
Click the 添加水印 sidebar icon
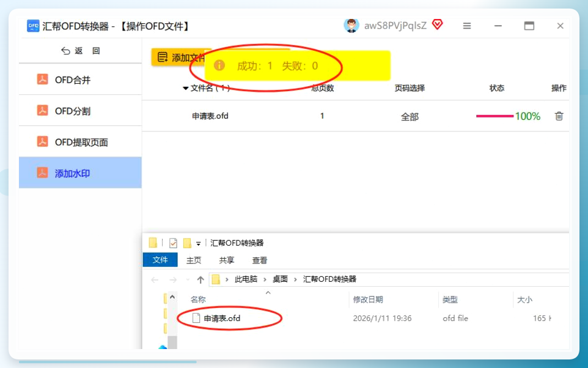(42, 172)
